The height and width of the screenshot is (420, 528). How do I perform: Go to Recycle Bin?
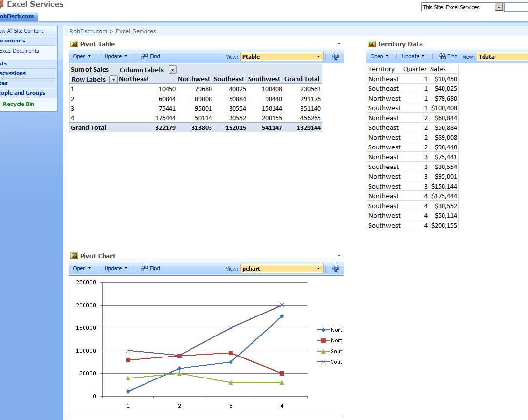pos(18,104)
